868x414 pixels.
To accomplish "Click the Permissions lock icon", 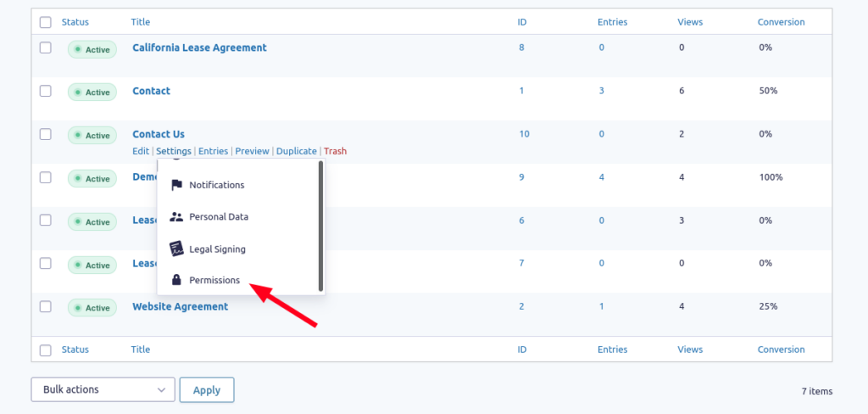I will [176, 281].
